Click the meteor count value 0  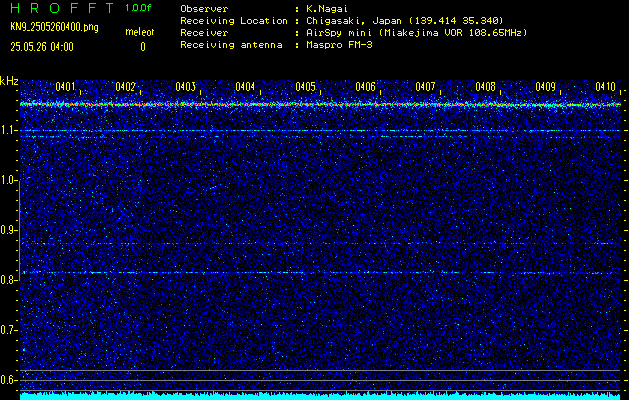point(143,47)
